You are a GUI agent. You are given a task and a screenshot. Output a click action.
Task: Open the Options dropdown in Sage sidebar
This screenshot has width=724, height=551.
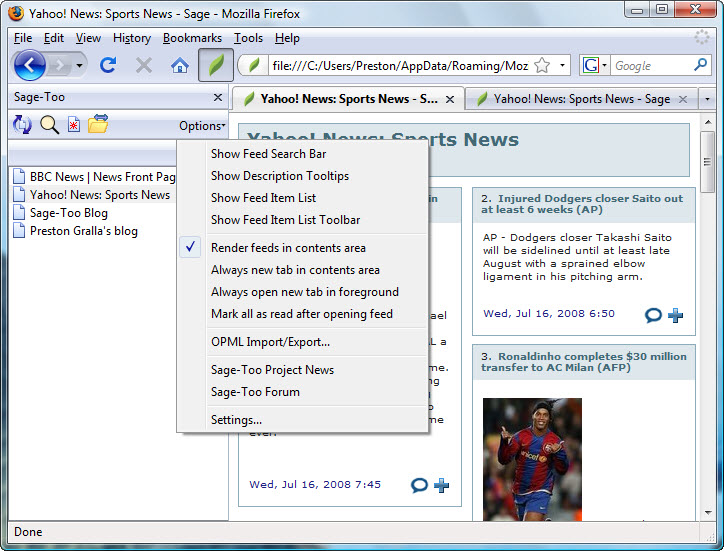(201, 126)
